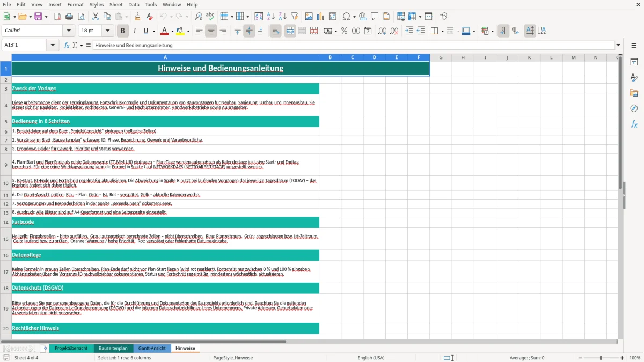The image size is (644, 362).
Task: Click the Format as Date icon
Action: coord(368,31)
